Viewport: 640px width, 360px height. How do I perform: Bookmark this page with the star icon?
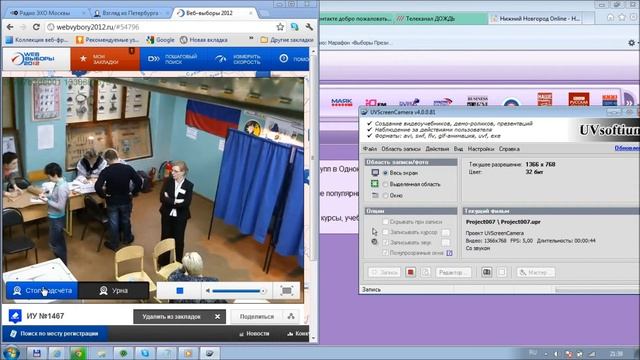click(280, 27)
